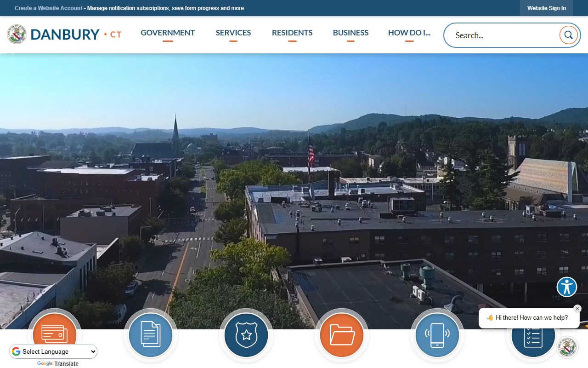Open the mobile phone icon
Viewport: 588px width, 368px height.
tap(437, 335)
